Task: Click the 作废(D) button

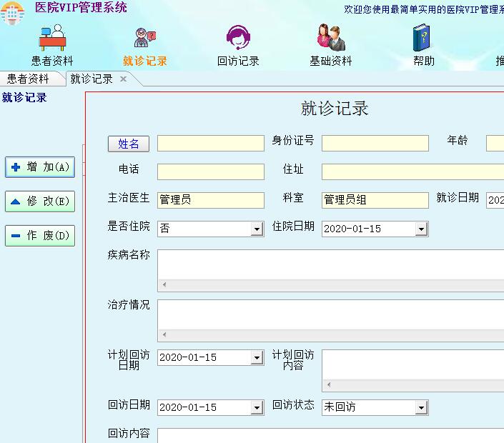Action: click(40, 236)
